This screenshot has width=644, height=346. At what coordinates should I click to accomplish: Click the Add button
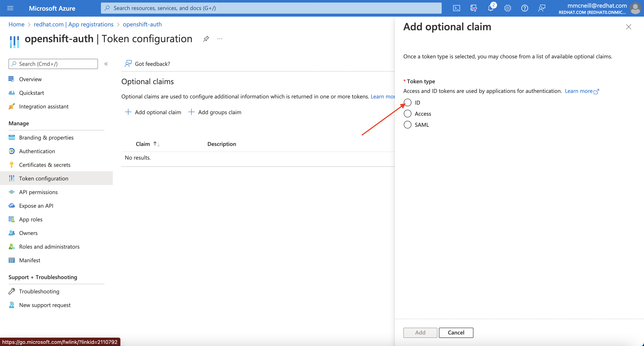(420, 333)
